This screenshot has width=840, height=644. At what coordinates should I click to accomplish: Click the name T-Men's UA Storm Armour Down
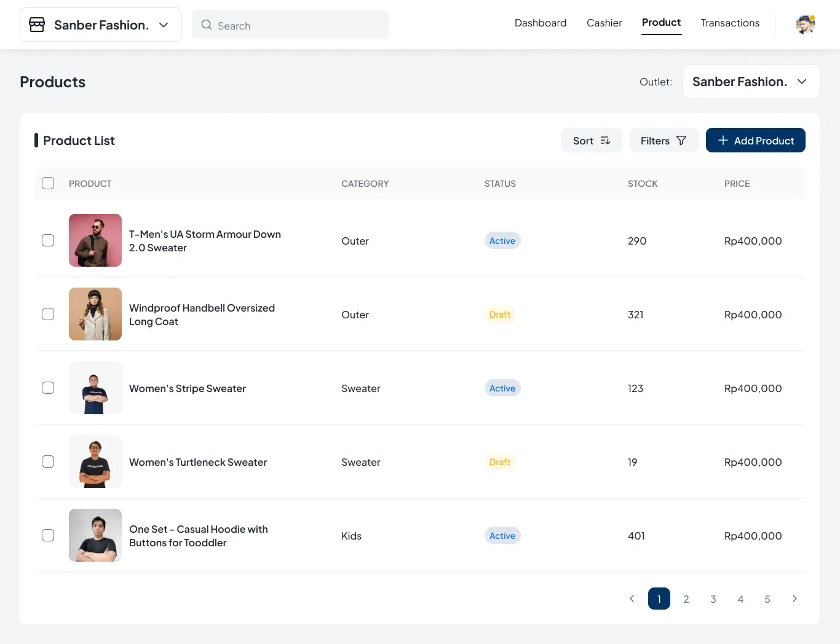(205, 241)
